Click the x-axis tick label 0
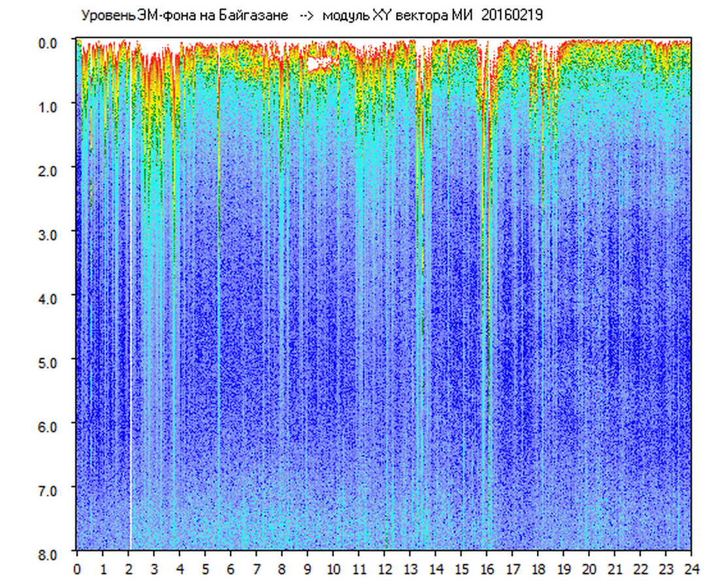This screenshot has width=716, height=588. [x=77, y=569]
